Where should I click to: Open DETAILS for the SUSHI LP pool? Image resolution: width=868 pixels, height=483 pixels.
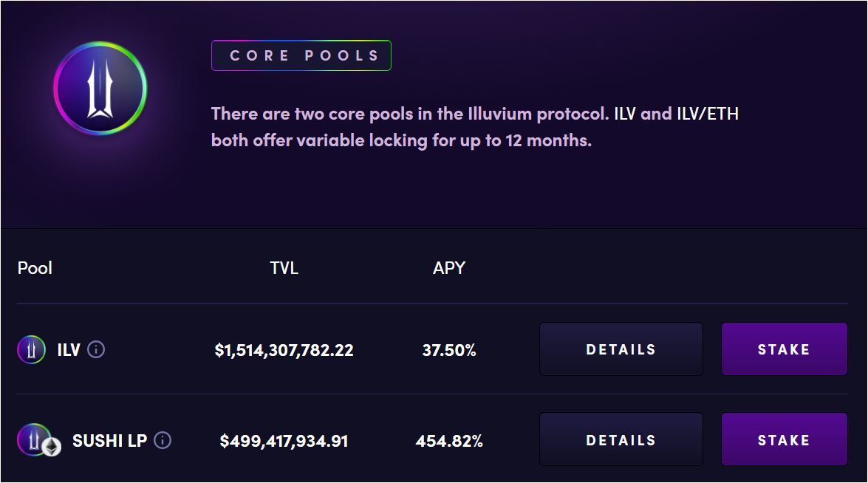pyautogui.click(x=621, y=440)
